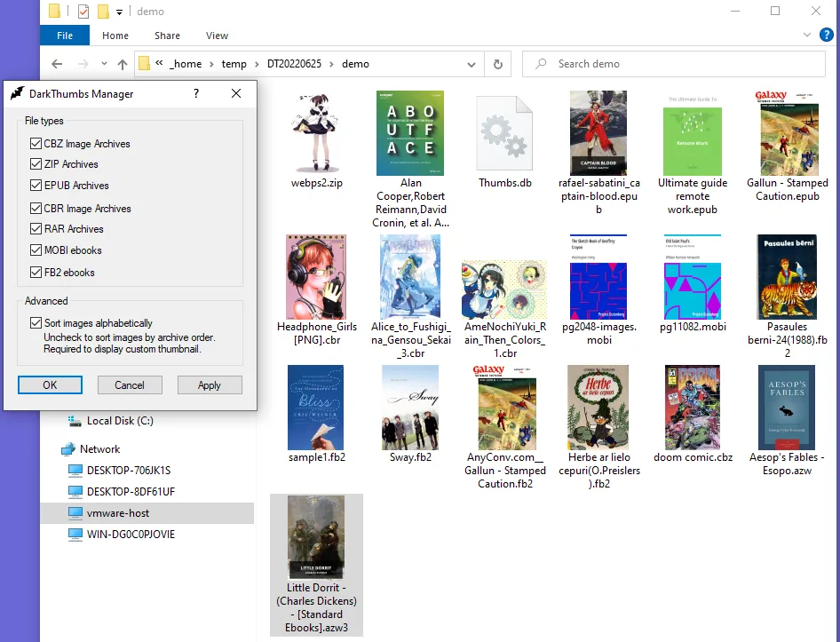Image resolution: width=840 pixels, height=642 pixels.
Task: Click the folder icon at the start of the breadcrumb bar
Action: click(x=143, y=63)
